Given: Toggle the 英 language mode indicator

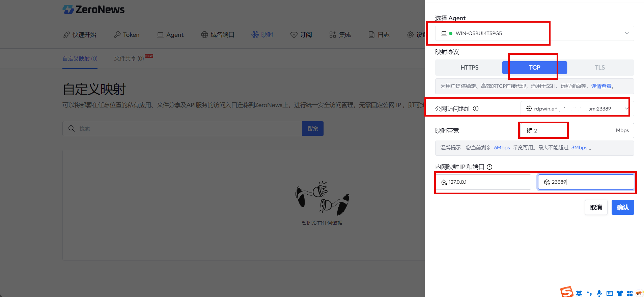Looking at the screenshot, I should 579,293.
